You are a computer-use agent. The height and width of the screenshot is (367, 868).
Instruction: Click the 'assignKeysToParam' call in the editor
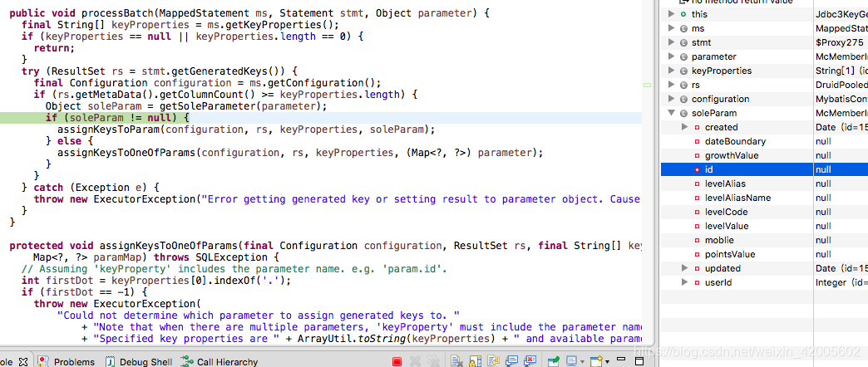(x=108, y=130)
